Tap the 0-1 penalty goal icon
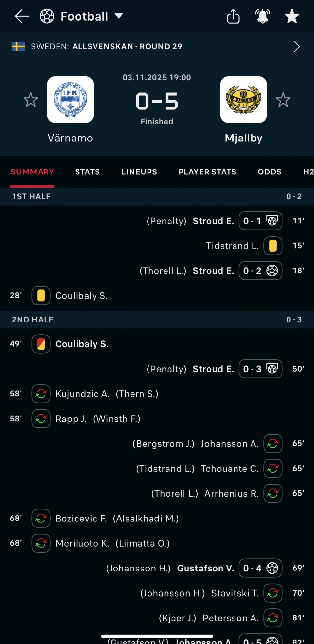 (x=272, y=221)
